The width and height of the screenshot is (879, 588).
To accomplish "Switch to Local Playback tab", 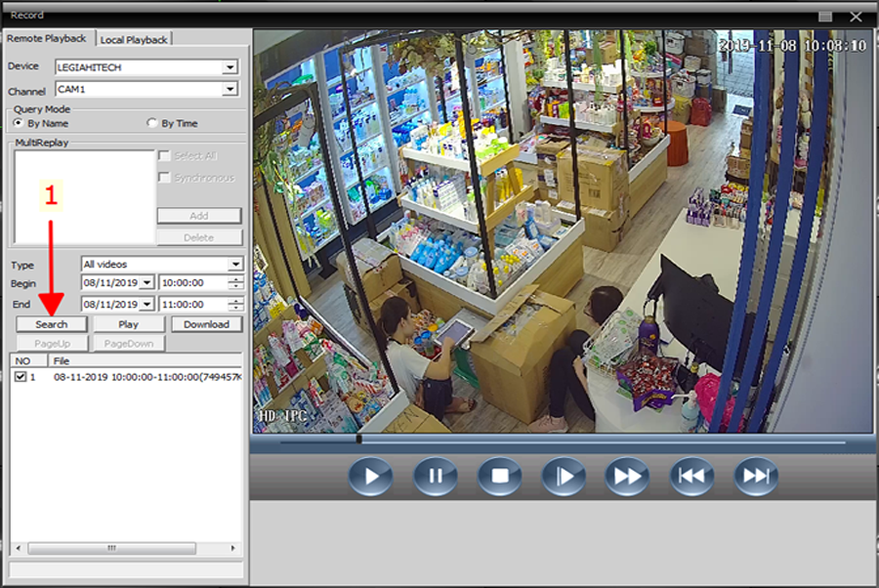I will pos(134,40).
